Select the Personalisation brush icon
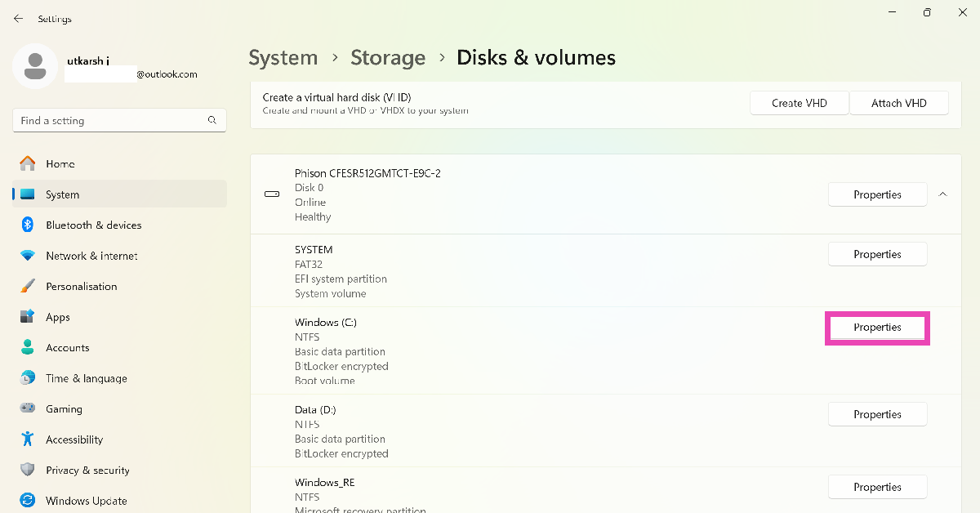This screenshot has width=980, height=513. tap(28, 287)
